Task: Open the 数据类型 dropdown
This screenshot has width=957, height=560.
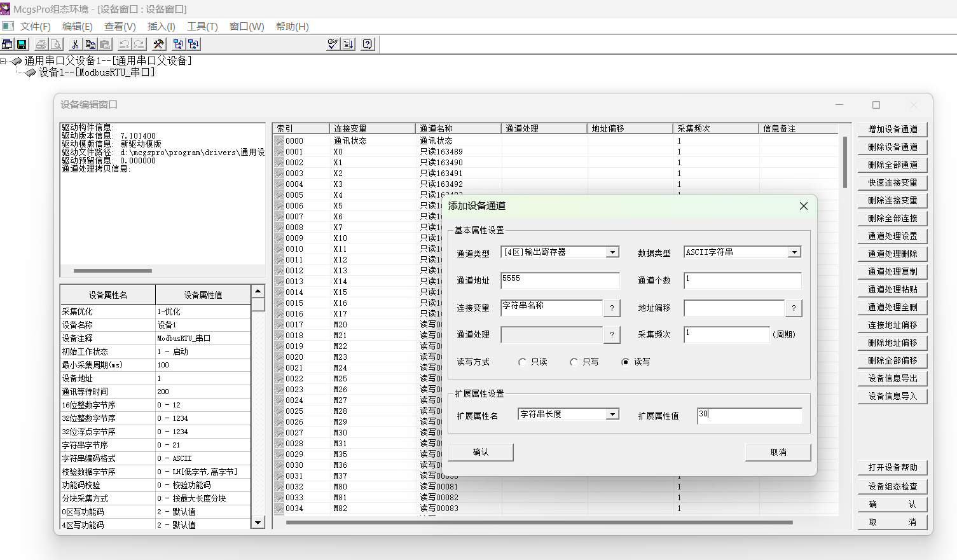Action: 794,252
